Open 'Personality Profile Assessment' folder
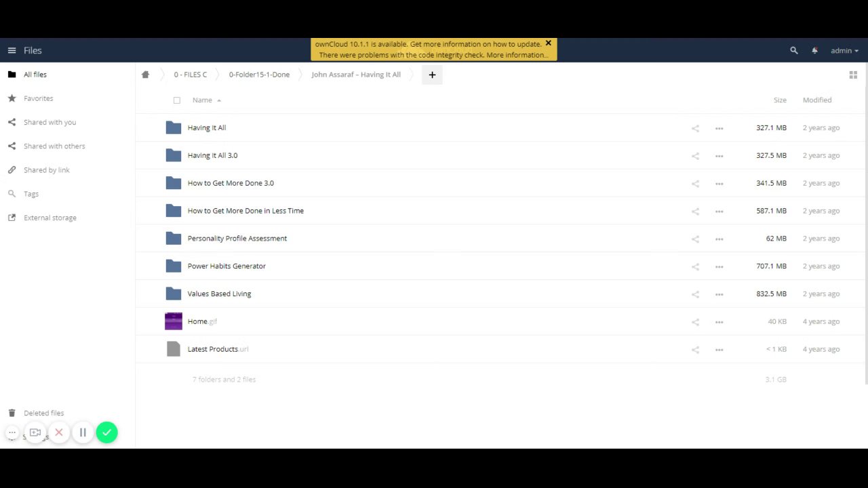Viewport: 868px width, 488px height. (x=237, y=239)
